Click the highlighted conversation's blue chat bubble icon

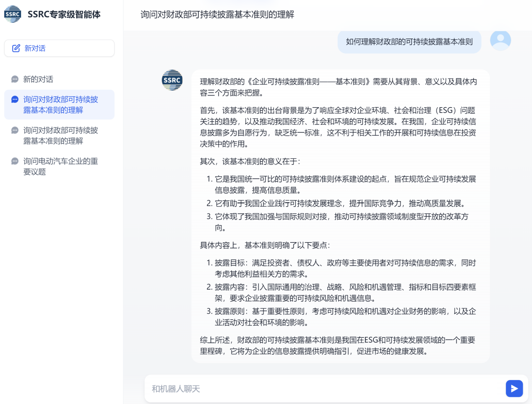[15, 100]
